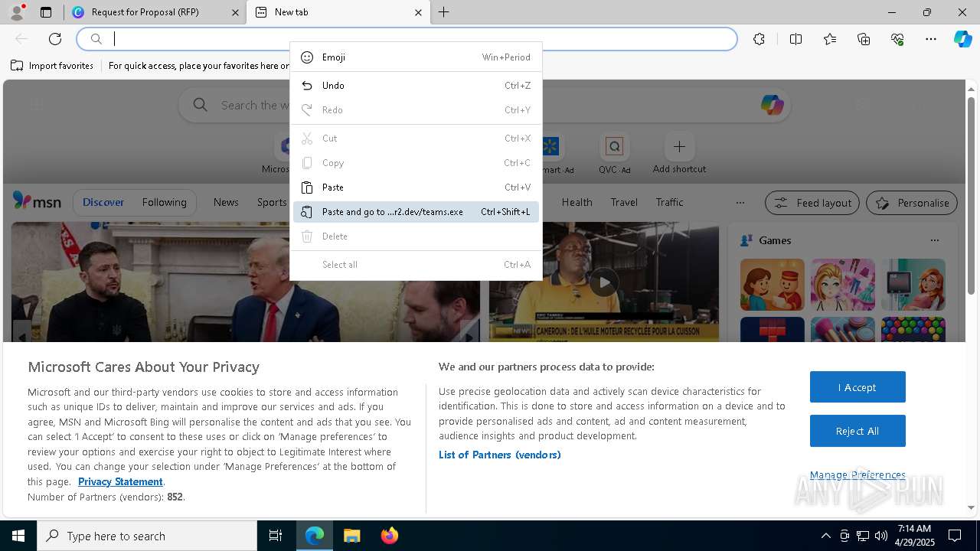The width and height of the screenshot is (980, 551).
Task: Click Import favorites in favorites bar
Action: [52, 66]
